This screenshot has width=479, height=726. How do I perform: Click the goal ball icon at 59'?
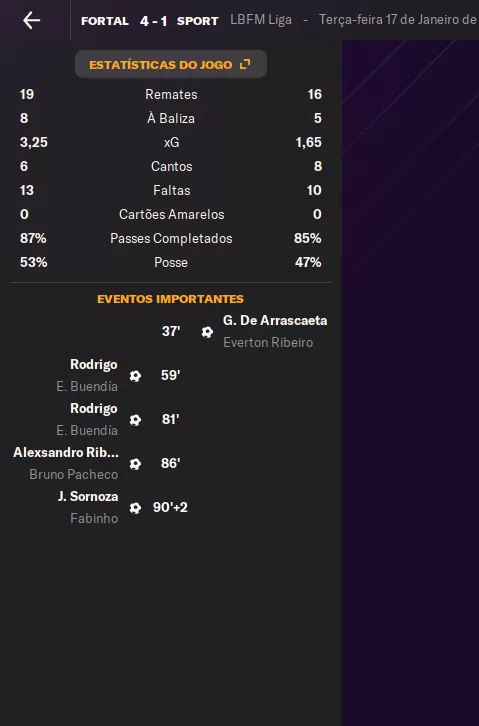135,376
